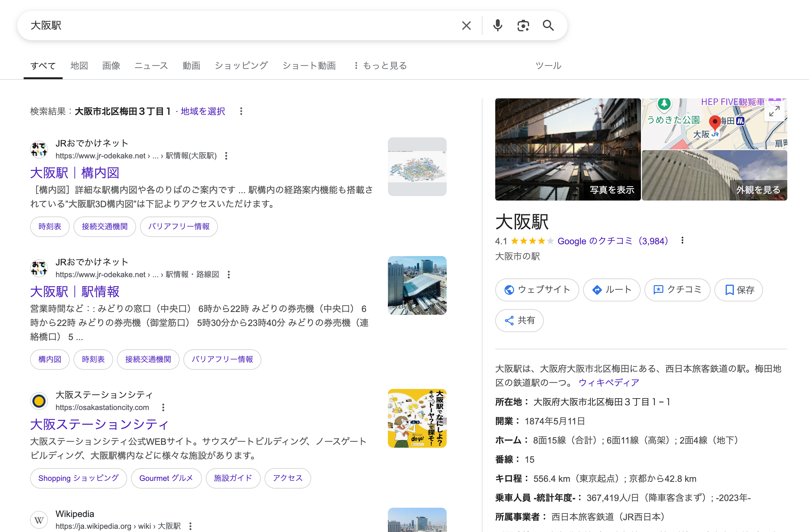Viewport: 809px width, 532px height.
Task: Open reviews via the クチコミ icon
Action: point(677,290)
